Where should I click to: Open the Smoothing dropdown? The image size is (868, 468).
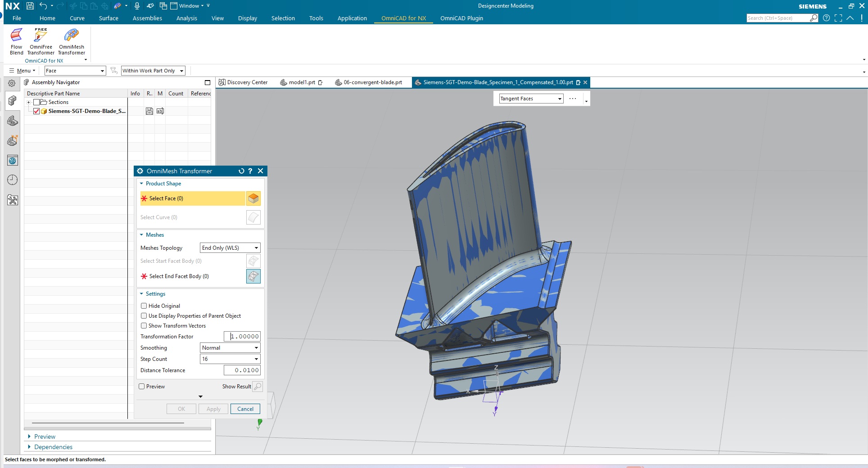[x=230, y=348]
